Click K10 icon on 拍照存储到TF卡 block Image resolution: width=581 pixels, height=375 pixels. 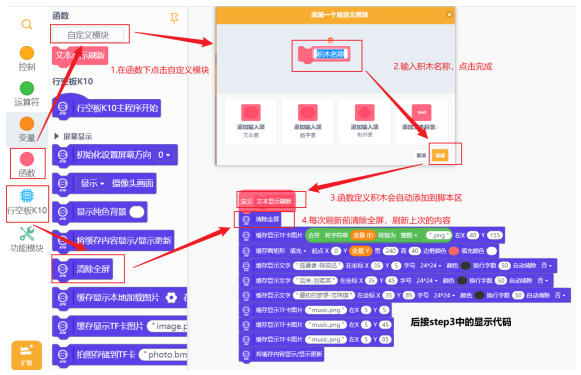[x=63, y=355]
